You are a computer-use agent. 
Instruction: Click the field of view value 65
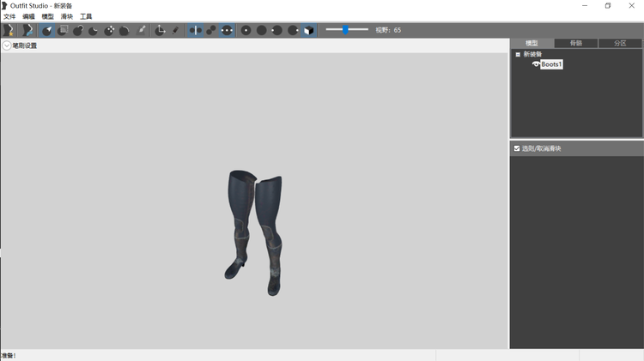(x=398, y=30)
